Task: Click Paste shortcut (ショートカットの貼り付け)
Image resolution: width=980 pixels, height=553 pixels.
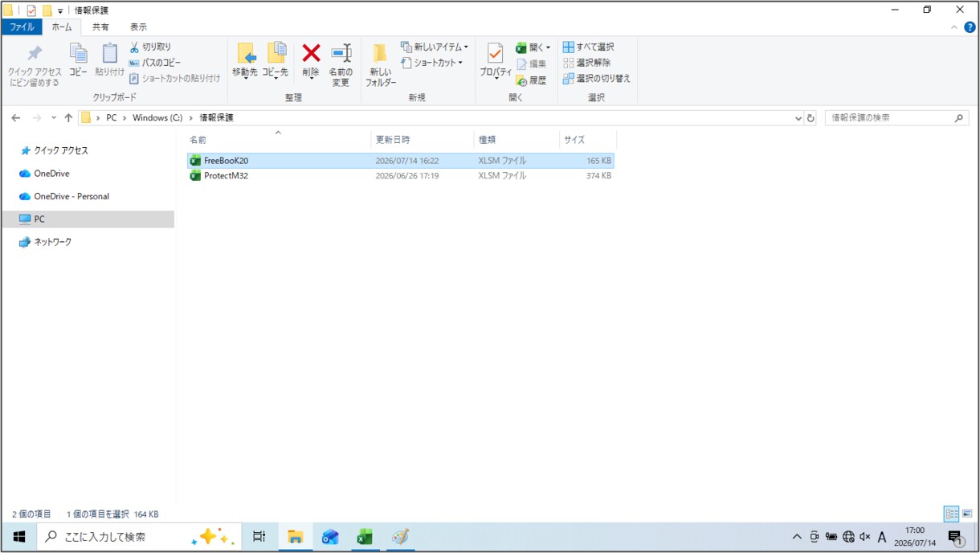Action: [x=174, y=78]
